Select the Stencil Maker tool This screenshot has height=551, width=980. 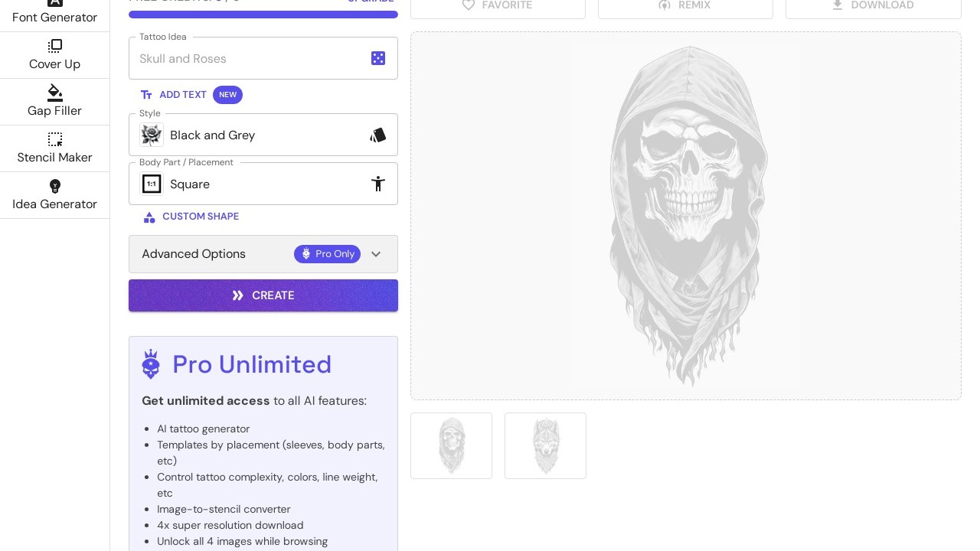(x=54, y=148)
